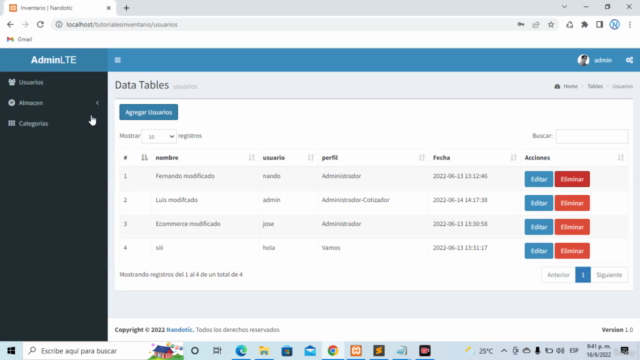The width and height of the screenshot is (640, 360).
Task: Open the Mail app on the taskbar
Action: tap(310, 351)
